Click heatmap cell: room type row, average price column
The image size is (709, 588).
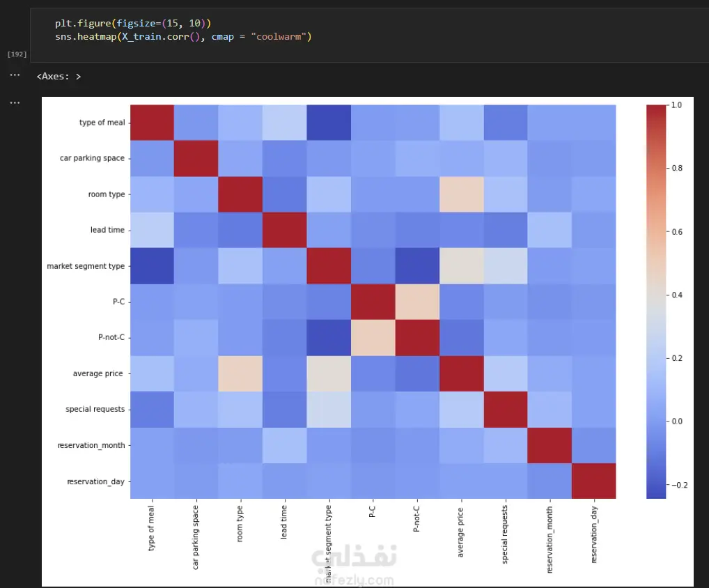pos(461,194)
